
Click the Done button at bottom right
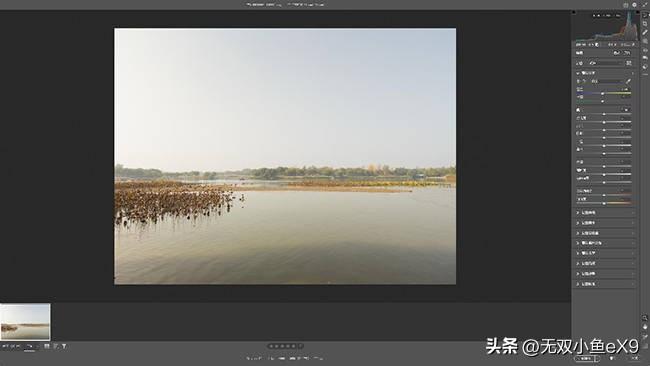[635, 358]
